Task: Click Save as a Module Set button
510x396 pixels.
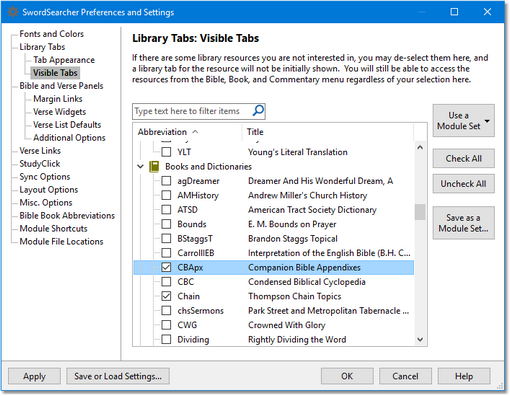Action: click(x=463, y=223)
